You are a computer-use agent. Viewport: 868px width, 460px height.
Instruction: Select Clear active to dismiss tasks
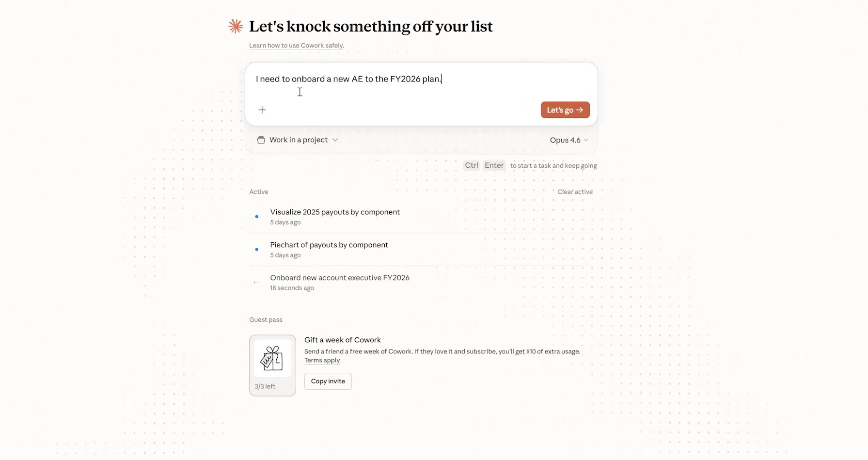pyautogui.click(x=575, y=191)
